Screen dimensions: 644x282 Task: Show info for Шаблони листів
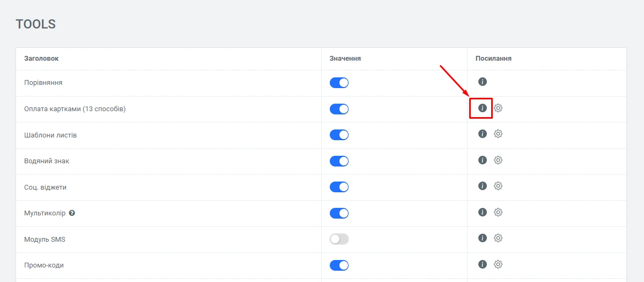482,134
